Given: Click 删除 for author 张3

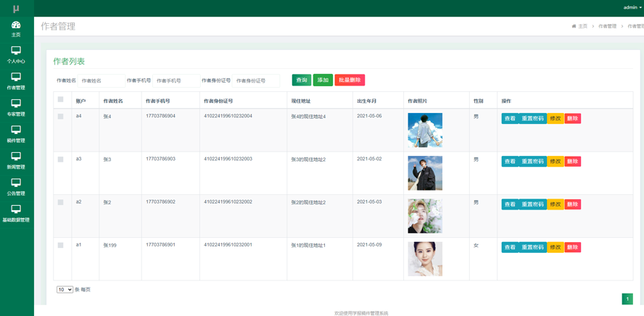Looking at the screenshot, I should (x=572, y=162).
